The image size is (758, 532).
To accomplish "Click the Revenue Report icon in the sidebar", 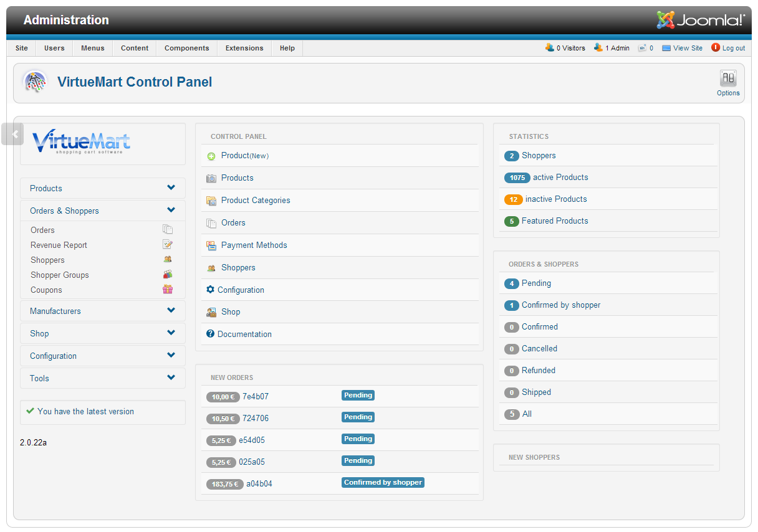I will pos(167,245).
